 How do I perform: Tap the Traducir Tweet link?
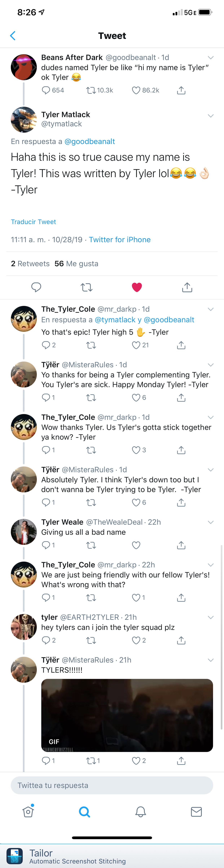pyautogui.click(x=33, y=222)
